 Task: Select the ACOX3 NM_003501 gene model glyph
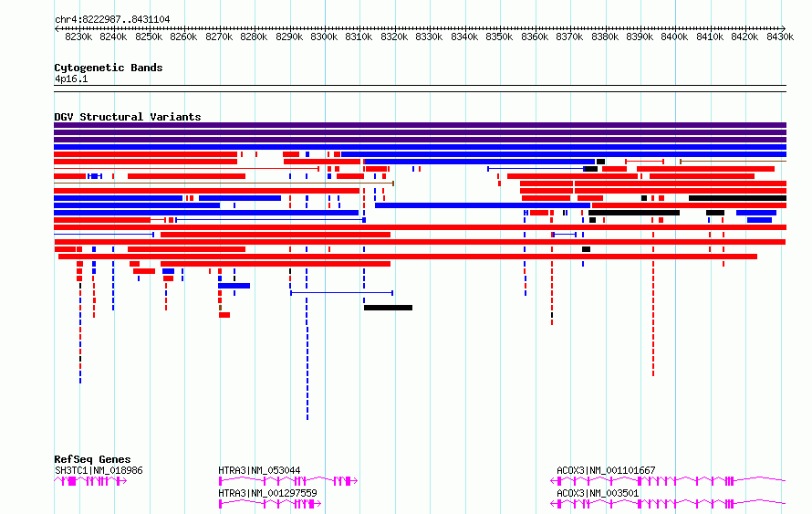tap(668, 504)
